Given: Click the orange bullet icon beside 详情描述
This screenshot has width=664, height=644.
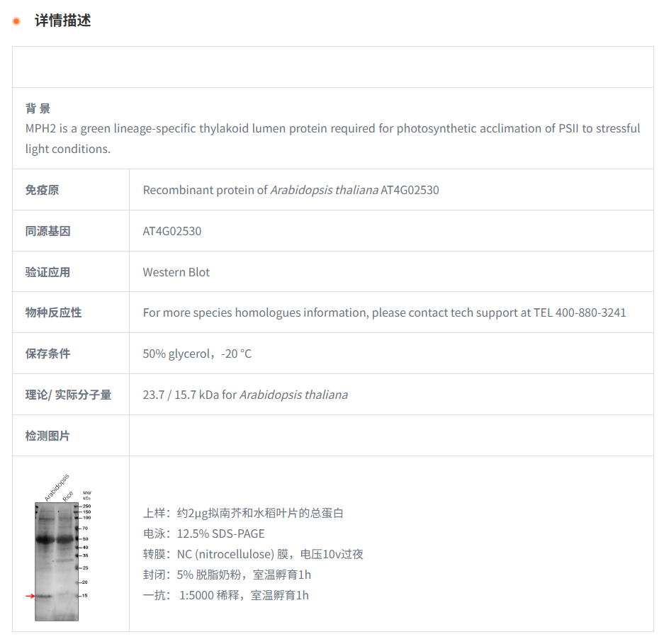Looking at the screenshot, I should [x=16, y=21].
